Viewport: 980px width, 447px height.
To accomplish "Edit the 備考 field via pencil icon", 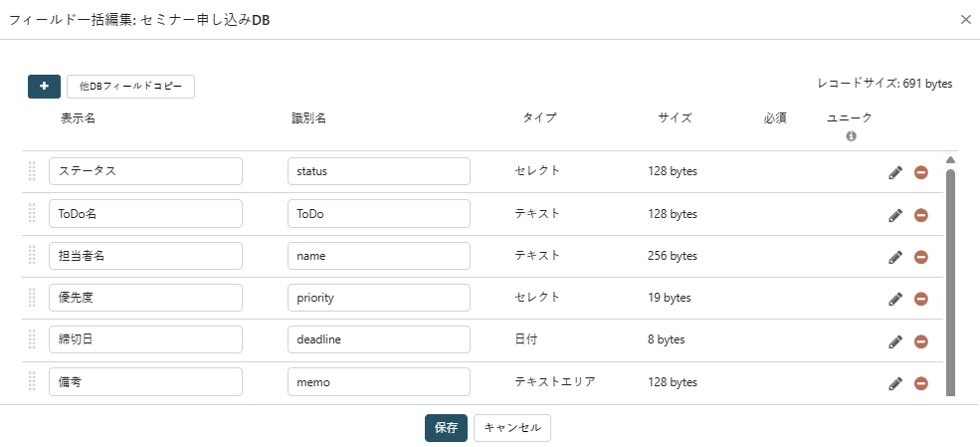I will point(895,383).
